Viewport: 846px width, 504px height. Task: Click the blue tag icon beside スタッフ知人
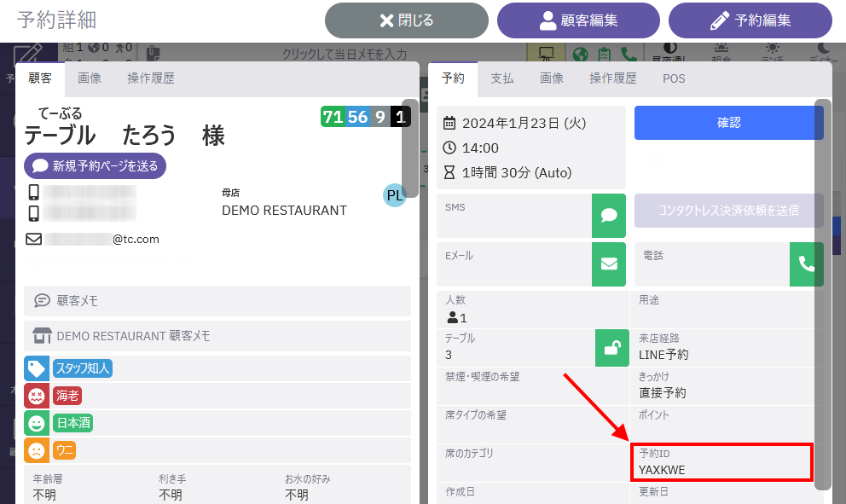click(x=37, y=368)
